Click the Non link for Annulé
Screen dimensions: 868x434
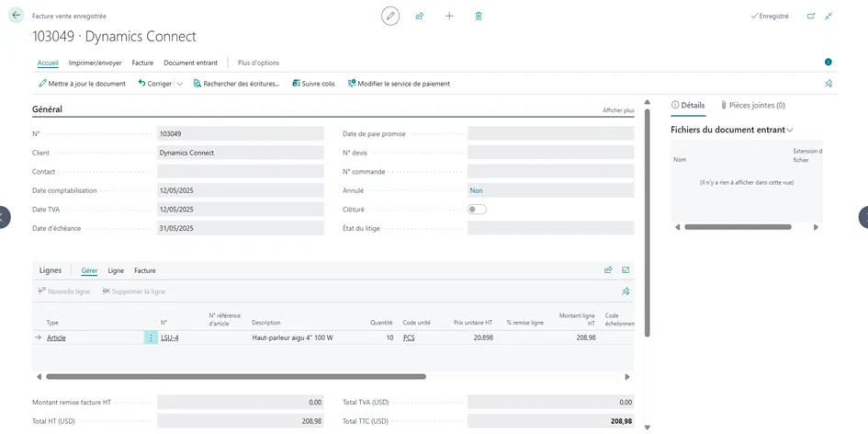pyautogui.click(x=476, y=190)
